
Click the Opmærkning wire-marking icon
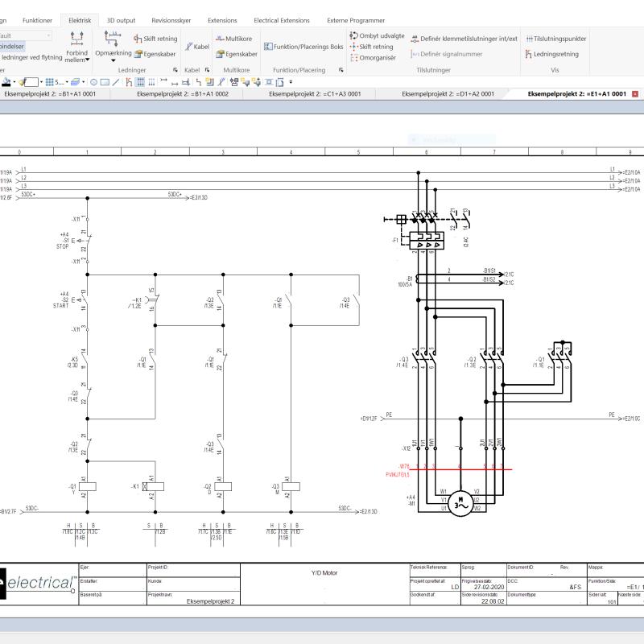point(112,39)
